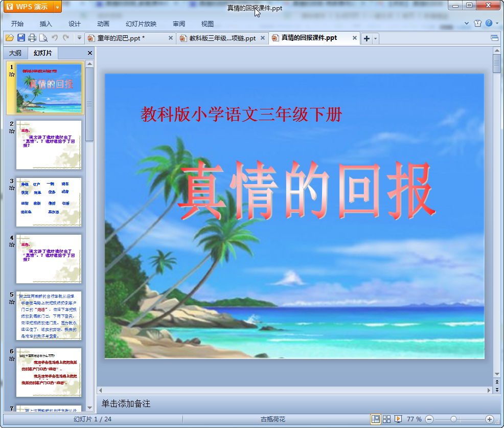Viewport: 504px width, 428px height.
Task: Close the 真情的回报课件.ppt tab
Action: pos(355,38)
